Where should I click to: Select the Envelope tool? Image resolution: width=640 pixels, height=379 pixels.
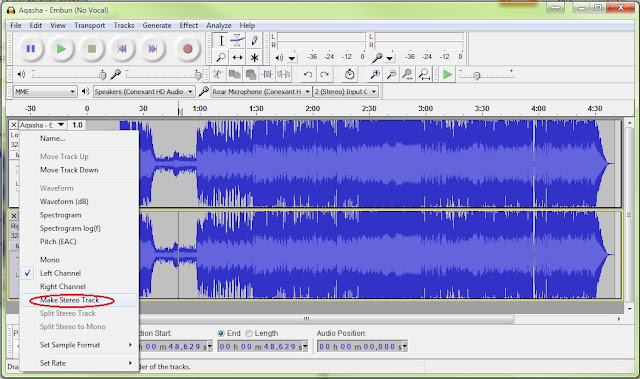tap(237, 40)
